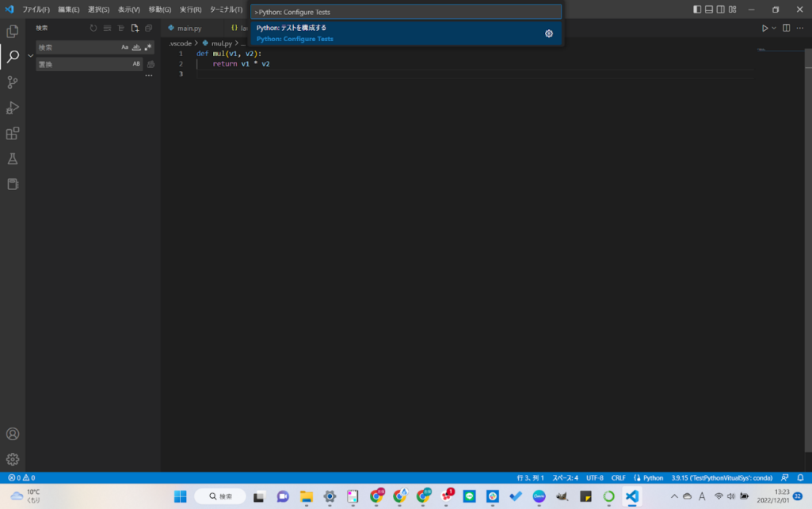The image size is (812, 509).
Task: Toggle regular expression in search box
Action: click(x=148, y=47)
